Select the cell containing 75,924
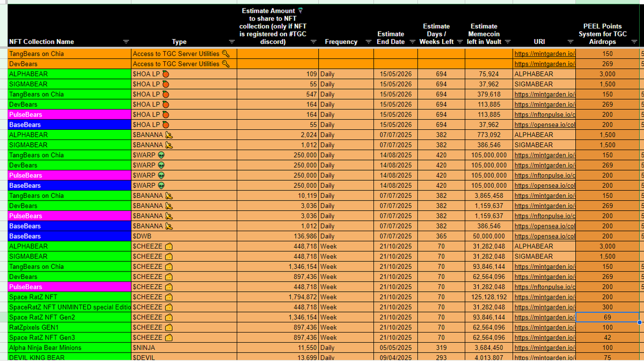Screen dimensions: 644x361 click(489, 74)
